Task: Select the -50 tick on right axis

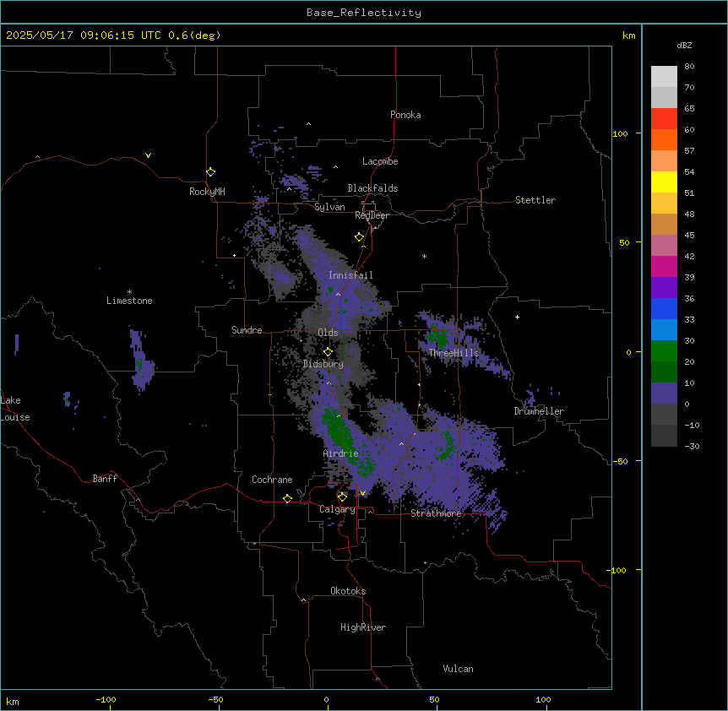Action: 620,461
